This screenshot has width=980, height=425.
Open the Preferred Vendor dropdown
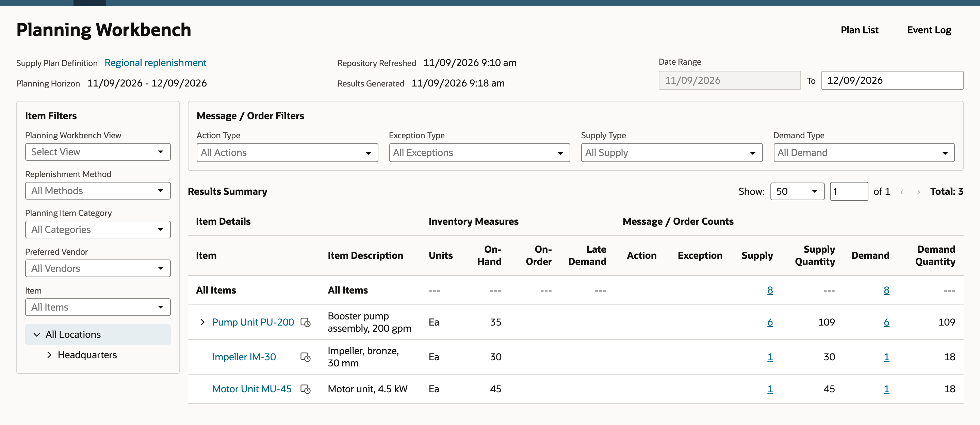coord(98,268)
